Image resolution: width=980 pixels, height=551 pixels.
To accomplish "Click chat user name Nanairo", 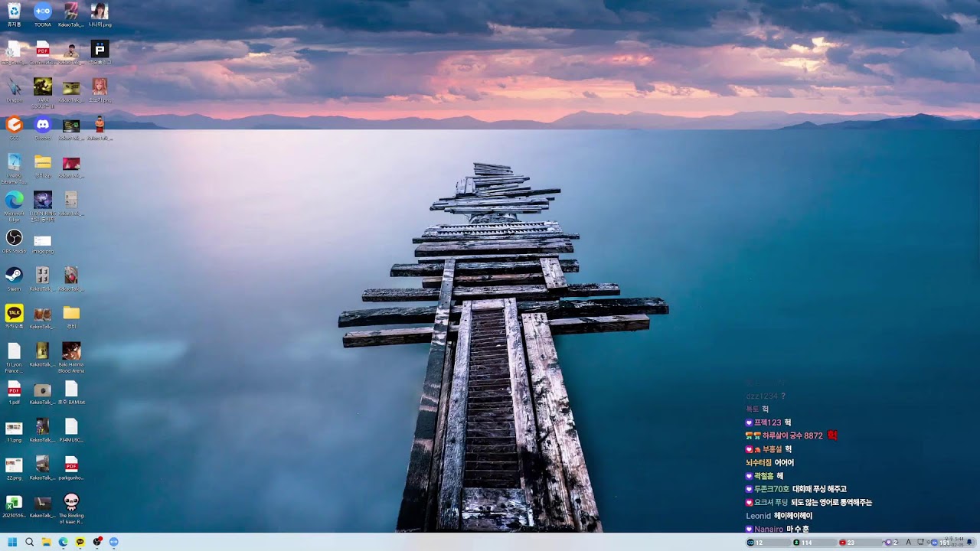I will pos(769,529).
